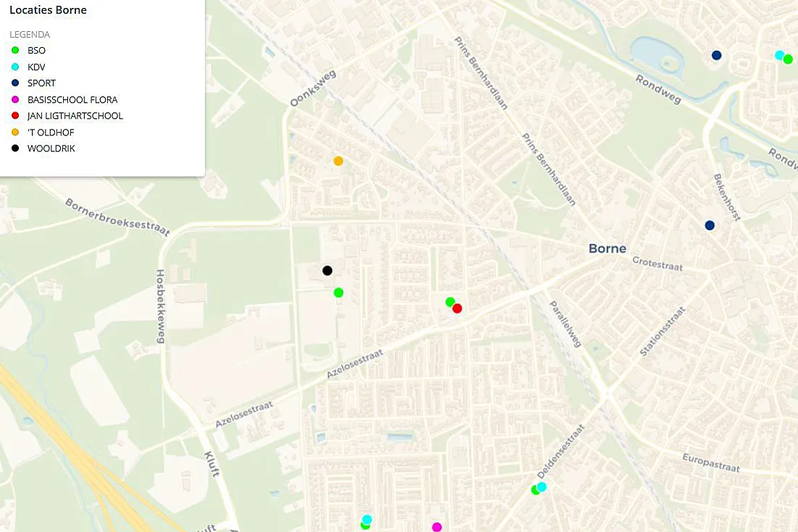Viewport: 798px width, 532px height.
Task: Open the red Jan Ligthartschool map marker
Action: 457,308
